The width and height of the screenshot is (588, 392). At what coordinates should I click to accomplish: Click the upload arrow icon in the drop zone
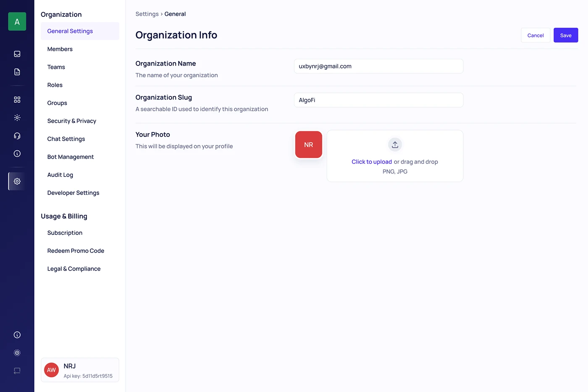click(x=395, y=145)
